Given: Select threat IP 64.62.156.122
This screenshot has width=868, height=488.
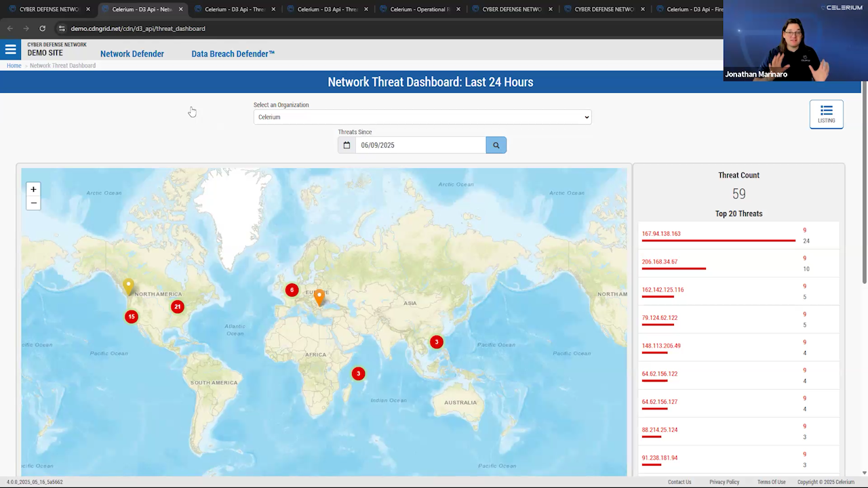Looking at the screenshot, I should [x=660, y=373].
